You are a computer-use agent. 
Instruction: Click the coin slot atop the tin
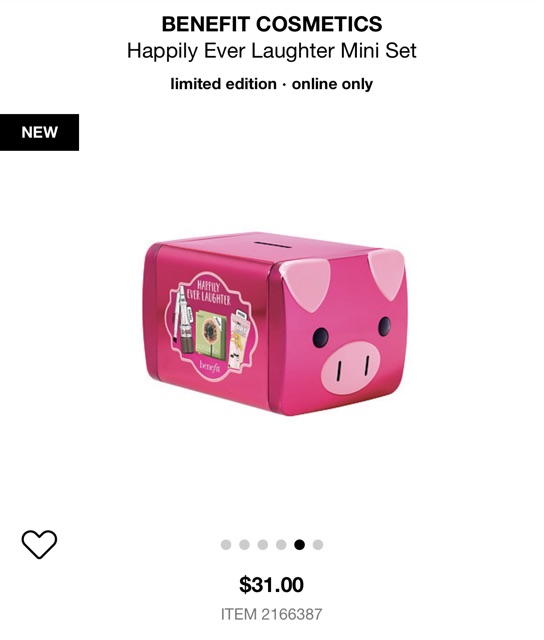pyautogui.click(x=273, y=244)
